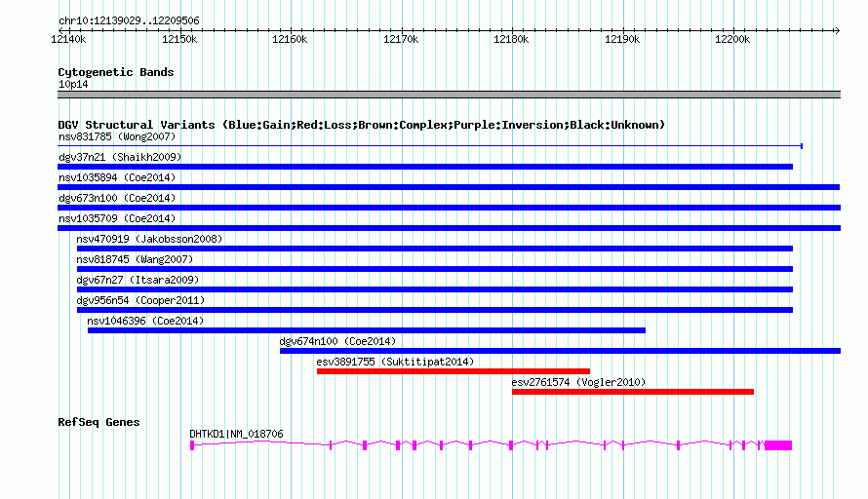The width and height of the screenshot is (868, 499).
Task: Select the DGV Structural Variants track title
Action: pyautogui.click(x=362, y=125)
